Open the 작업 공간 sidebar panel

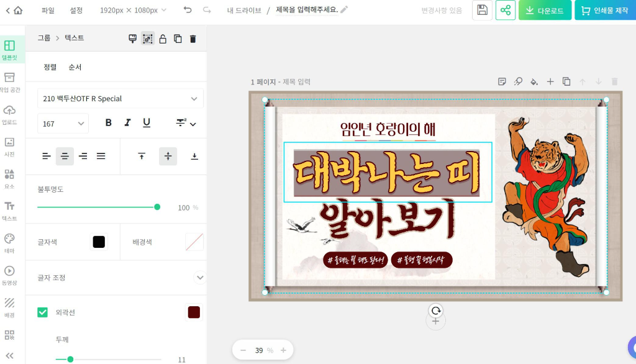point(10,83)
